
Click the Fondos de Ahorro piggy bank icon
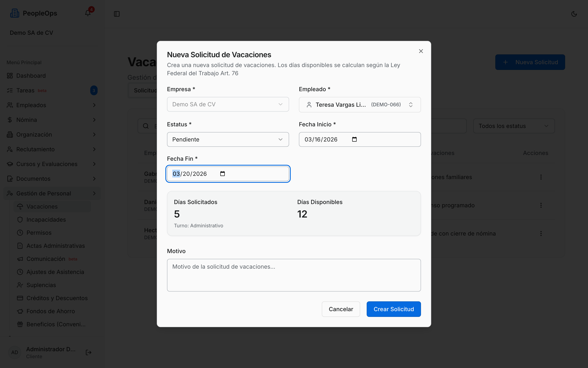coord(20,311)
